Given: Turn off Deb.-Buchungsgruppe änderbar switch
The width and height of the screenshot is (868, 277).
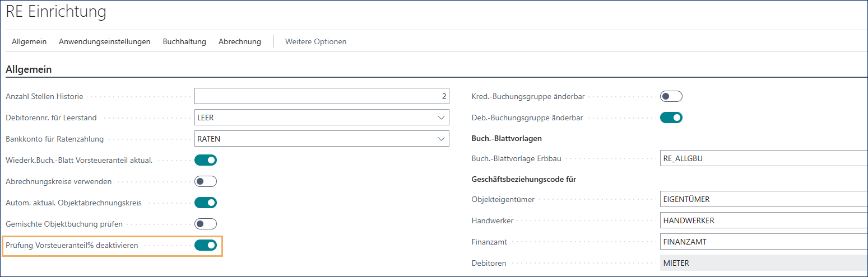Looking at the screenshot, I should tap(671, 118).
